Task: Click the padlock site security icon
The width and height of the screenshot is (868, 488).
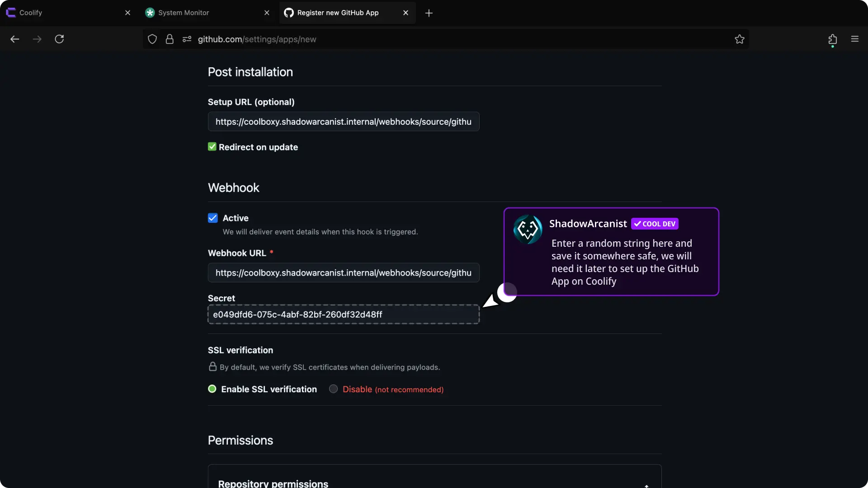Action: pyautogui.click(x=170, y=39)
